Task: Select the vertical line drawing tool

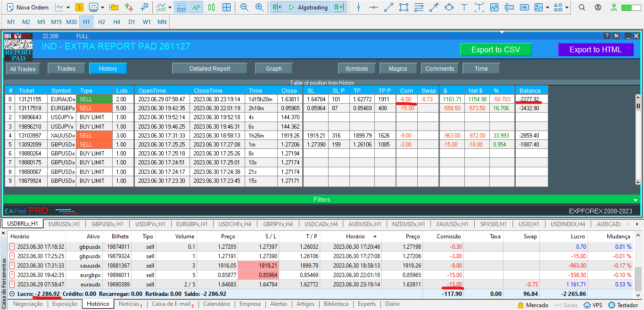Action: 359,8
